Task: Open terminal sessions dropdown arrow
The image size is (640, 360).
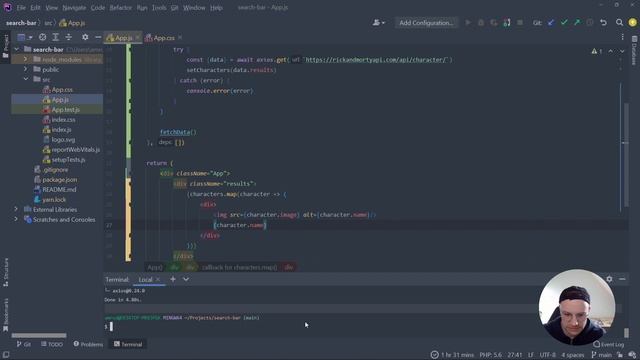Action: (186, 279)
